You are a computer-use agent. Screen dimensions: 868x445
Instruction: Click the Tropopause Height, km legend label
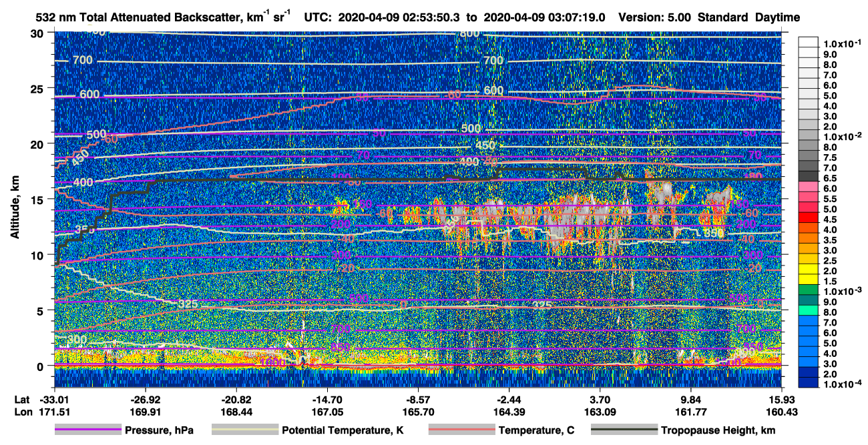pos(718,430)
